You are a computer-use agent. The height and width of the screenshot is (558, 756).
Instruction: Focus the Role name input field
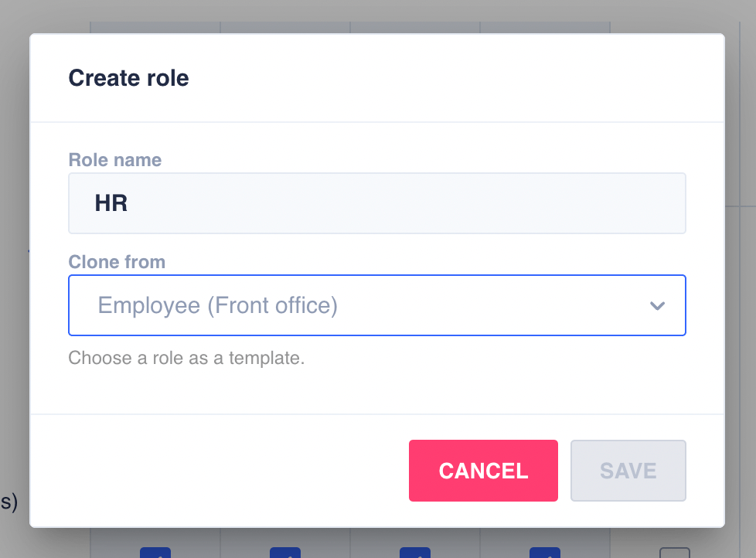click(377, 203)
